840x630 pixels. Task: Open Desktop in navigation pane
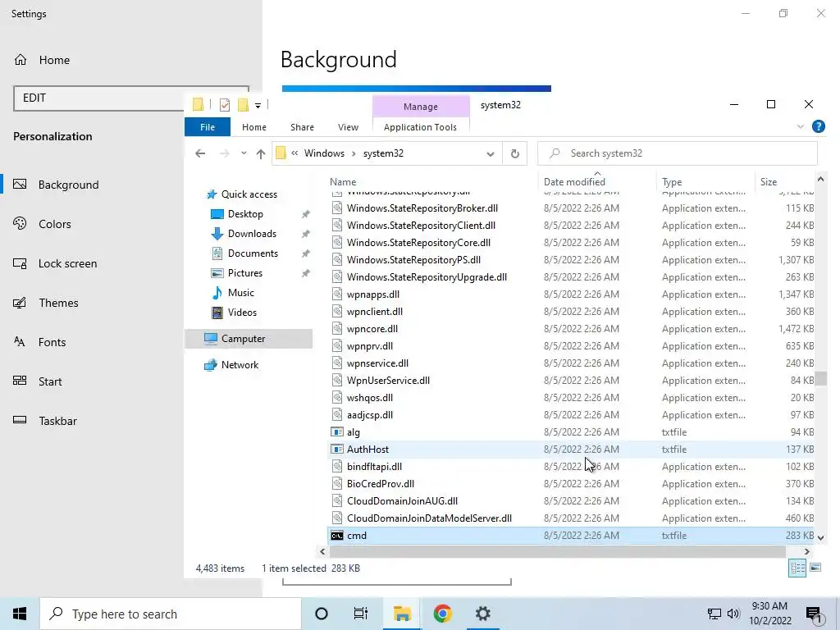click(245, 214)
